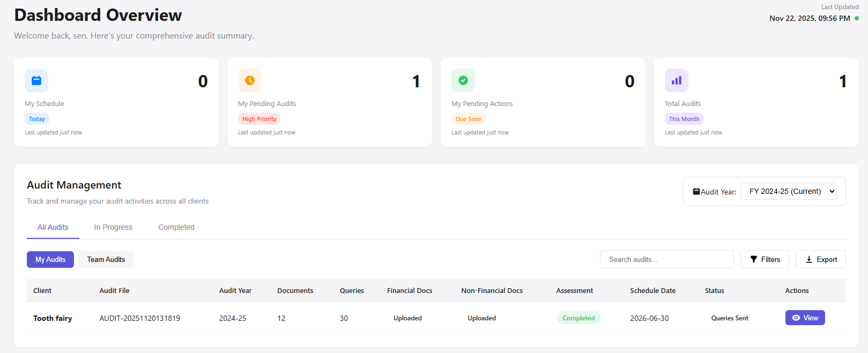Click the purple bar chart icon on Total Audits
The height and width of the screenshot is (353, 868).
pos(677,80)
